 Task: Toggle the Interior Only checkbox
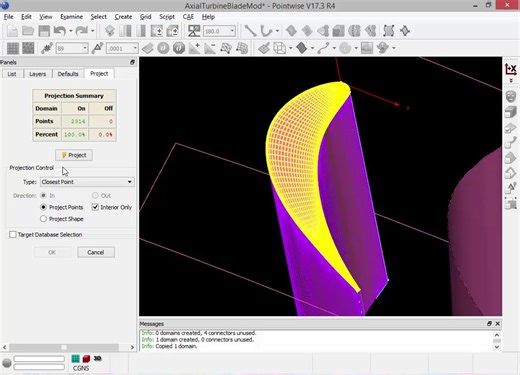(95, 207)
